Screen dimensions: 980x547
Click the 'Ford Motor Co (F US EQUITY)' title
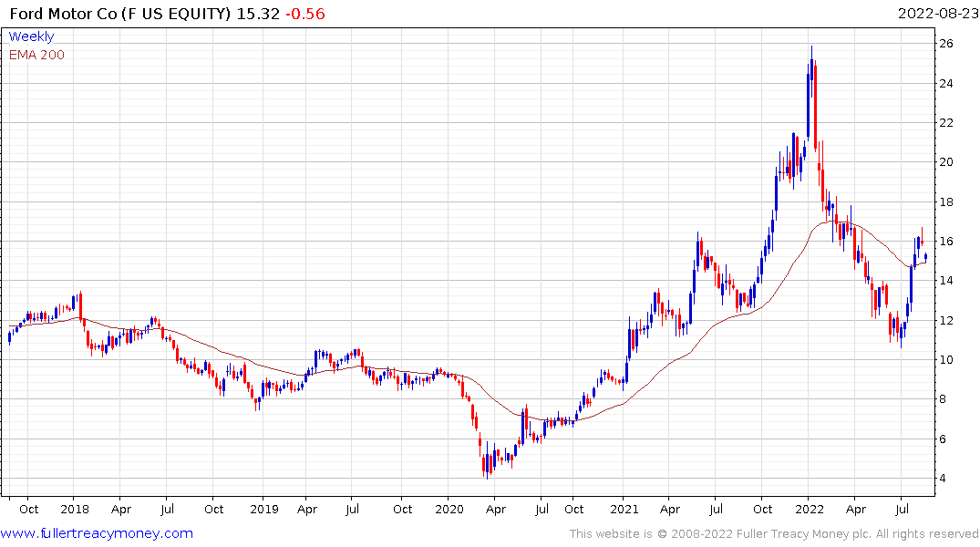coord(120,14)
